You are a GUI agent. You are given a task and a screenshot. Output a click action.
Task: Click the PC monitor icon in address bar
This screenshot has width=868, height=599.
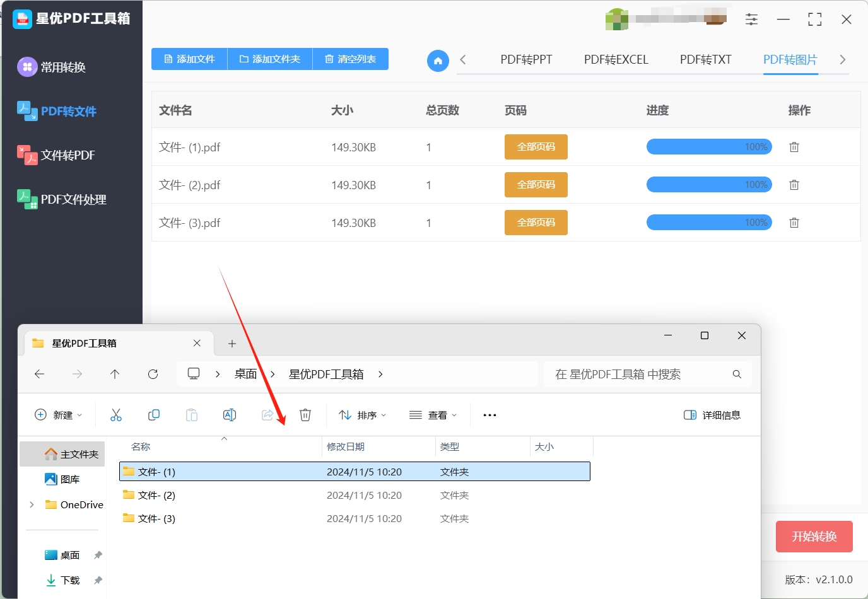pos(194,374)
